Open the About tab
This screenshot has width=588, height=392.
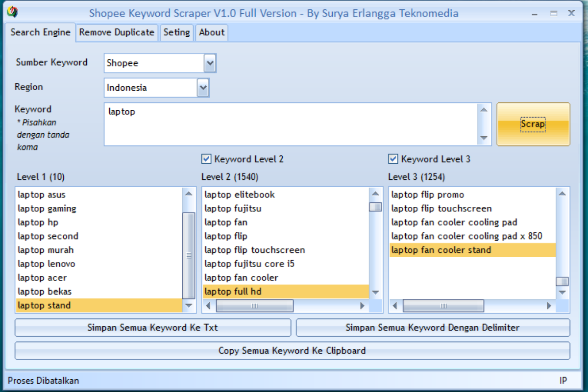click(212, 33)
